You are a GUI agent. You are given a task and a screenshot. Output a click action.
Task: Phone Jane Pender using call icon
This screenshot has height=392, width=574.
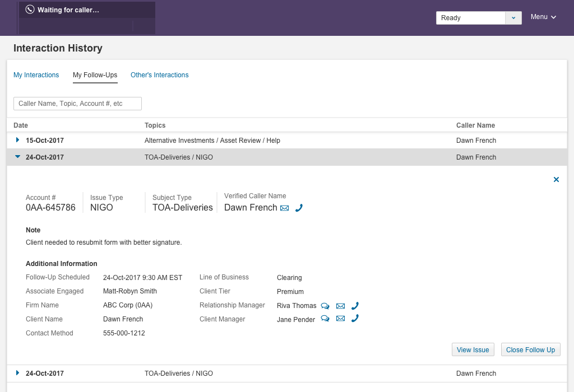(355, 318)
